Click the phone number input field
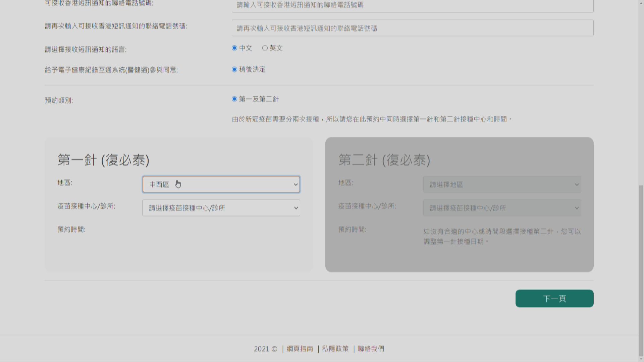The height and width of the screenshot is (362, 644). click(x=413, y=5)
